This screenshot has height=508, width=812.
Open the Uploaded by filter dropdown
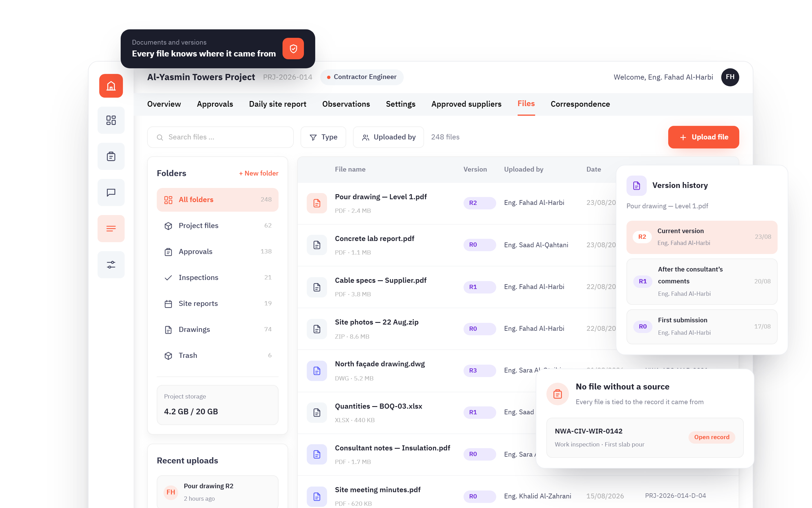click(388, 137)
